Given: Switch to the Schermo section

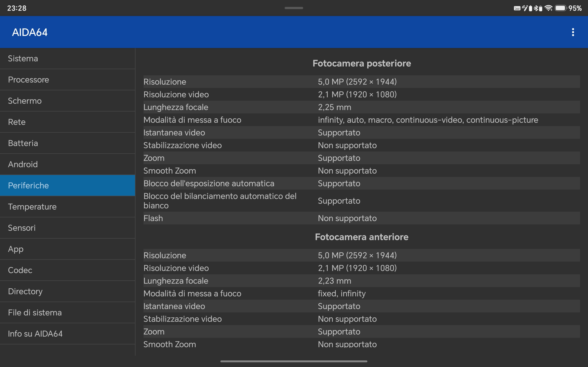Looking at the screenshot, I should click(x=68, y=101).
